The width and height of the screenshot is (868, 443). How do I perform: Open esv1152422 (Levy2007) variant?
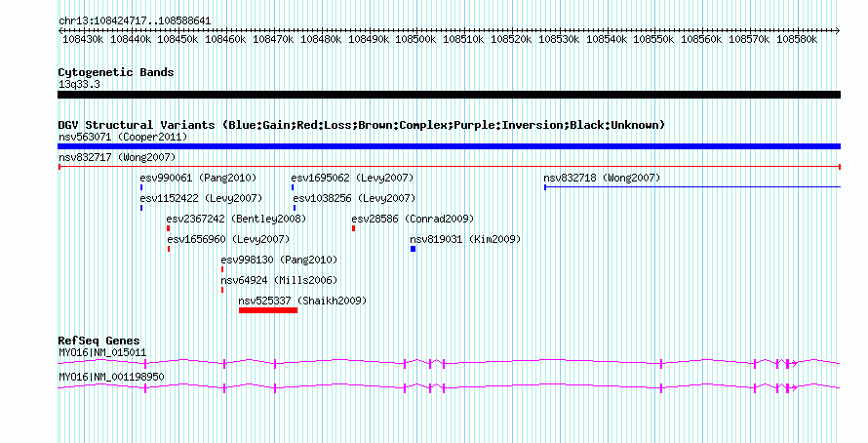pos(201,198)
